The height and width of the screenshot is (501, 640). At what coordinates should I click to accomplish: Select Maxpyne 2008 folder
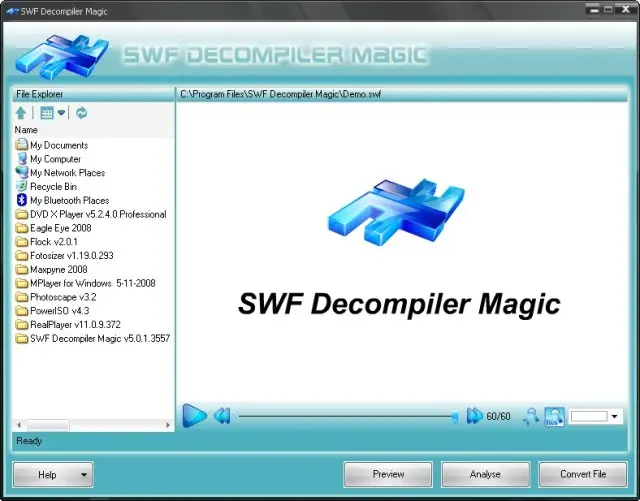51,269
